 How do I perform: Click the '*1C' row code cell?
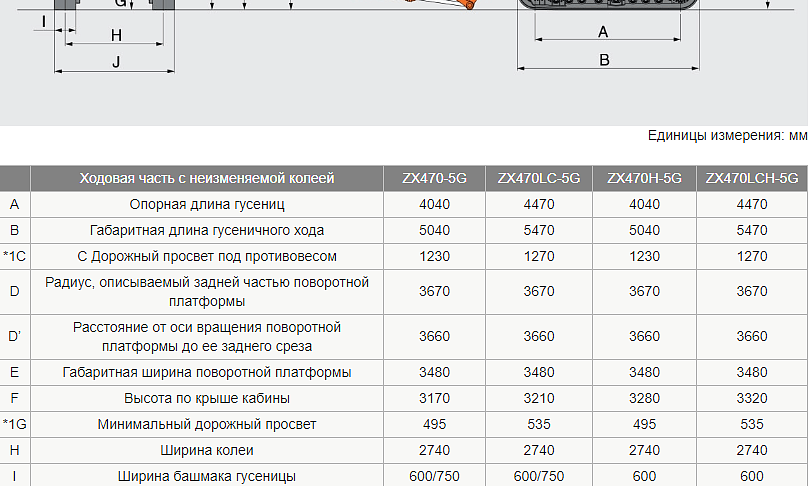point(14,256)
